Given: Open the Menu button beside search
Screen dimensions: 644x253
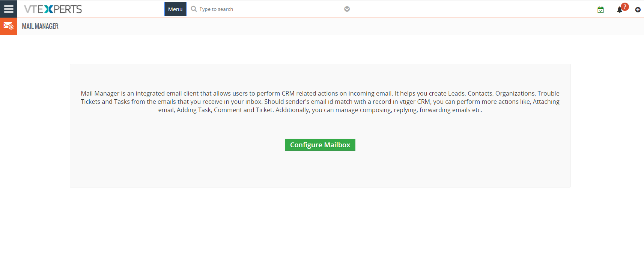Looking at the screenshot, I should pos(175,9).
